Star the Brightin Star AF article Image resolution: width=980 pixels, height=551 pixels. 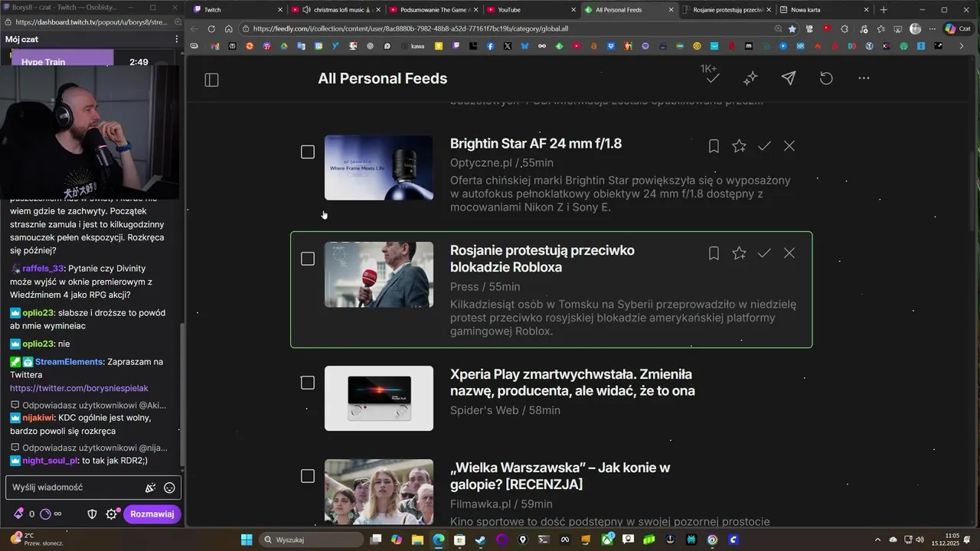coord(739,145)
